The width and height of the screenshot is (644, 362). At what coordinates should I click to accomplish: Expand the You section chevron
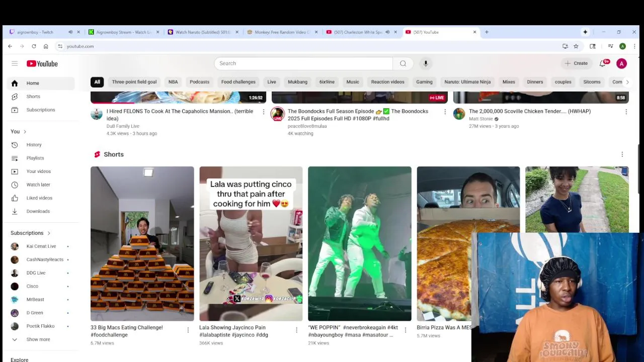[x=25, y=132]
